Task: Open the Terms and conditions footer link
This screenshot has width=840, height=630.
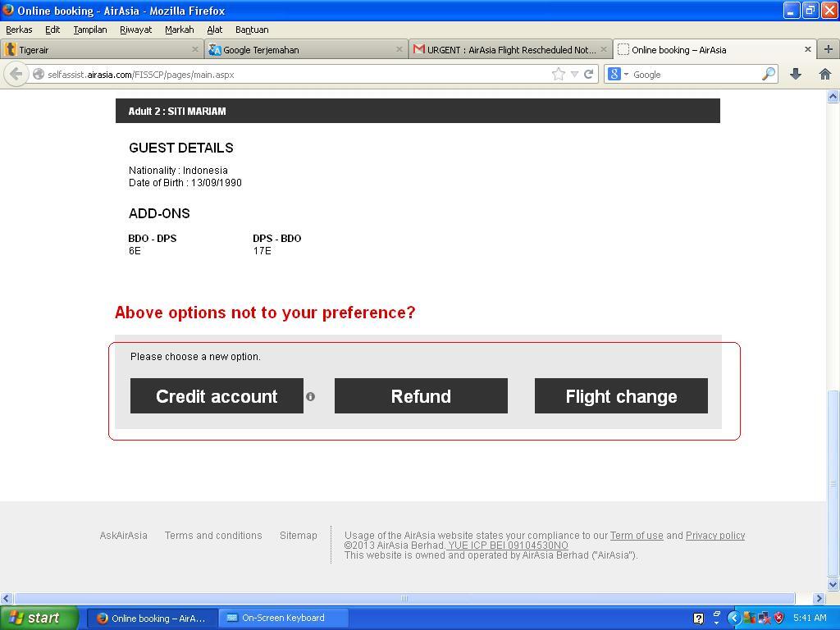Action: tap(213, 535)
